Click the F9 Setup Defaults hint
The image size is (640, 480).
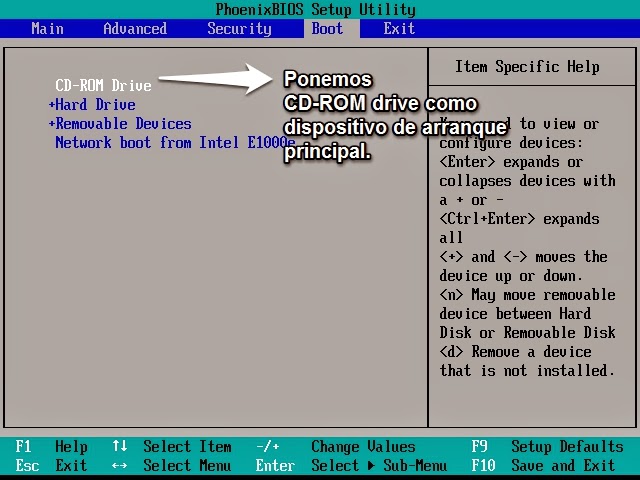pos(547,447)
